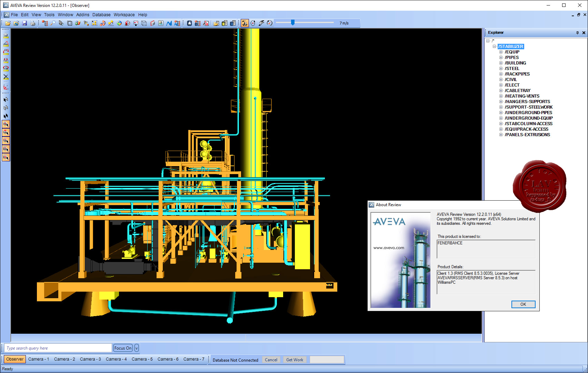Expand the /BUILDING tree node

501,63
